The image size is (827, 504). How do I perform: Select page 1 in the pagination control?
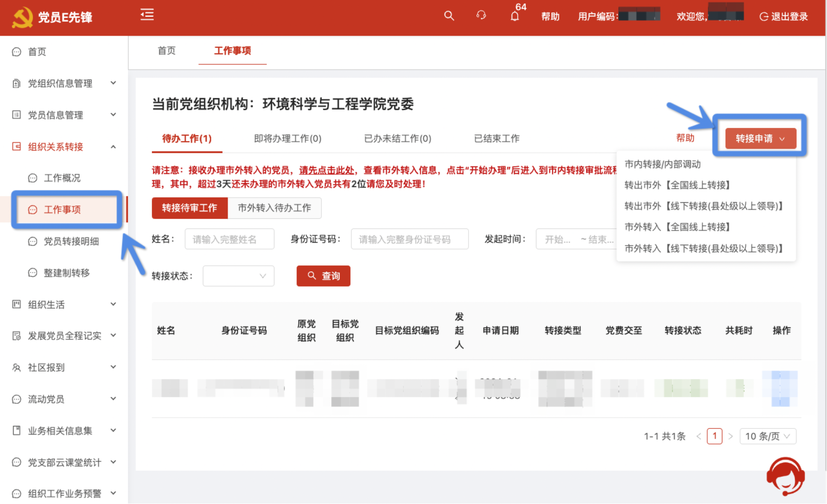(715, 436)
